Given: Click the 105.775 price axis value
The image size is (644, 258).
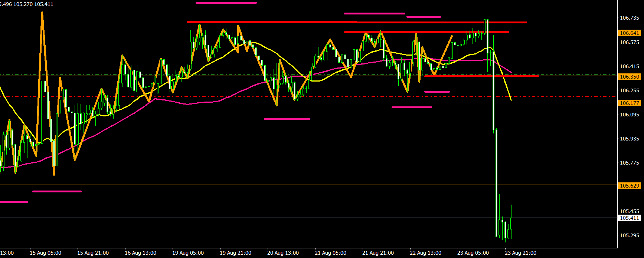Looking at the screenshot, I should tap(630, 163).
